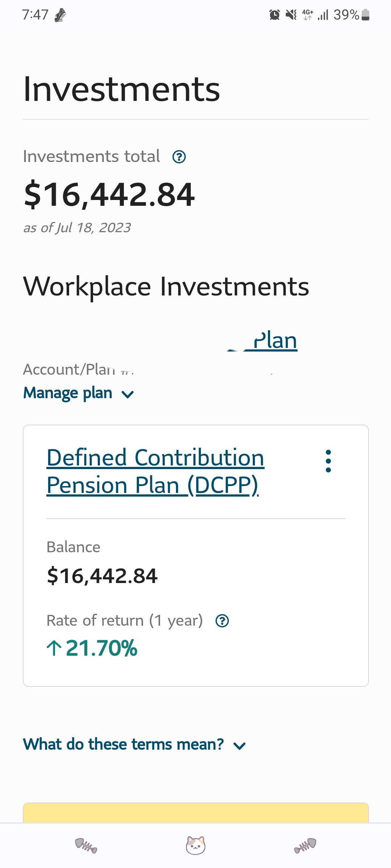Tap the right fishbone navigation icon
The height and width of the screenshot is (868, 391).
point(305,846)
